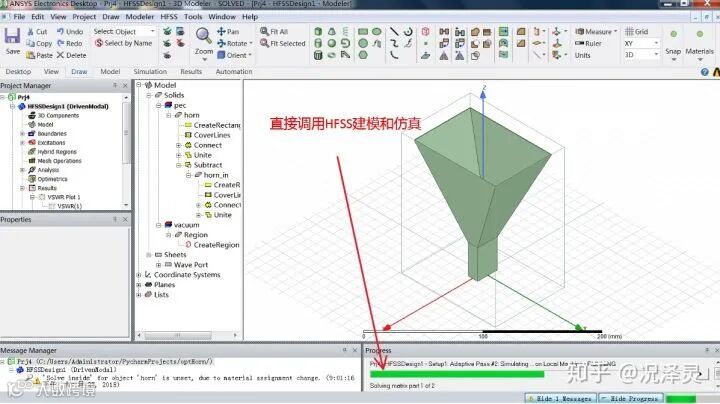The height and width of the screenshot is (404, 720).
Task: Activate the Pan view tool
Action: [x=228, y=32]
